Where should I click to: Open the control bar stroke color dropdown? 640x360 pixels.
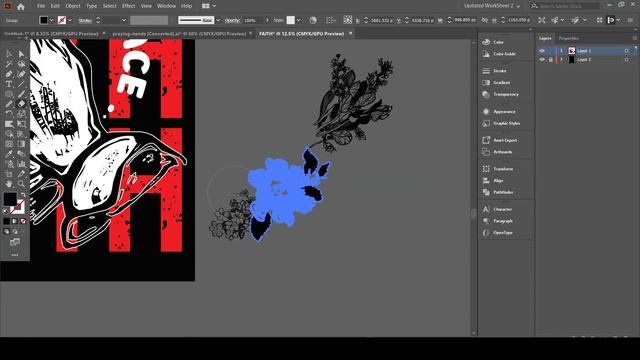70,20
